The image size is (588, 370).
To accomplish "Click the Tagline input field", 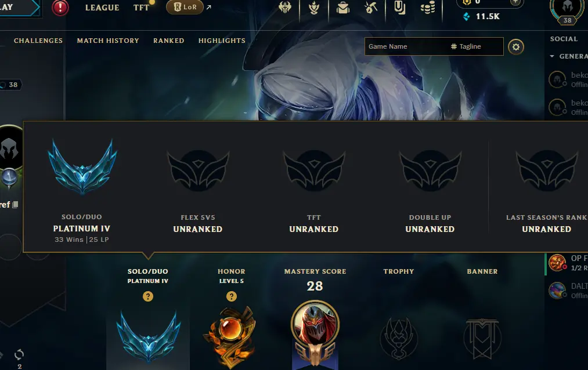I will (x=475, y=46).
